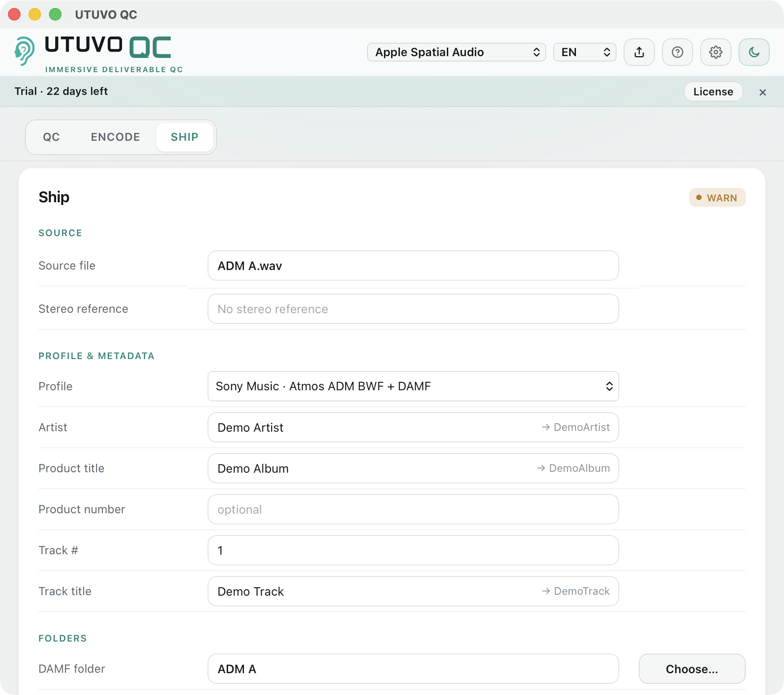Click the yellow macOS minimize button
Screen dimensions: 784x695
coord(35,14)
